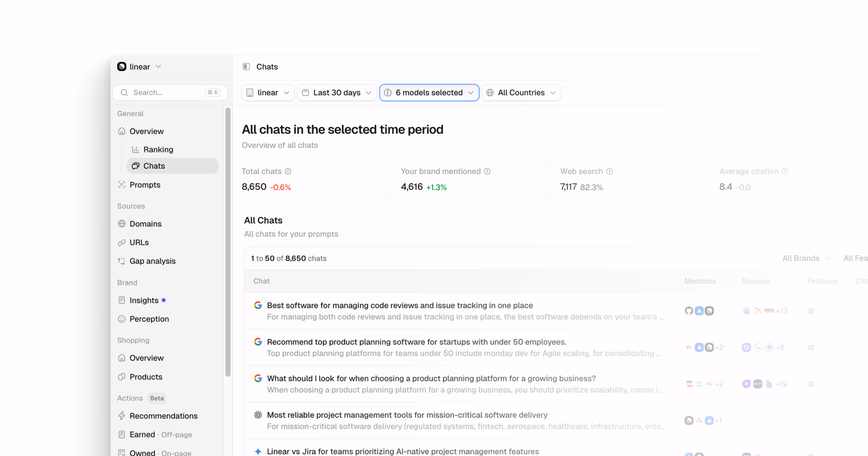Open Gap analysis under Sources

pos(153,261)
